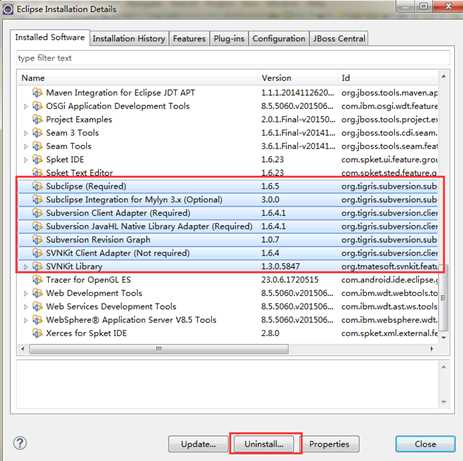Screen dimensions: 463x461
Task: Click the Subversion JavaHL Native Library Adapter icon
Action: 37,226
